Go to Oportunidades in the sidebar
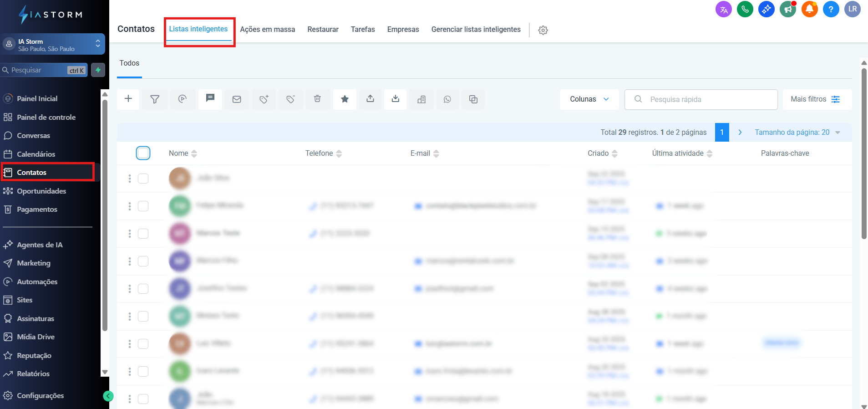 41,191
